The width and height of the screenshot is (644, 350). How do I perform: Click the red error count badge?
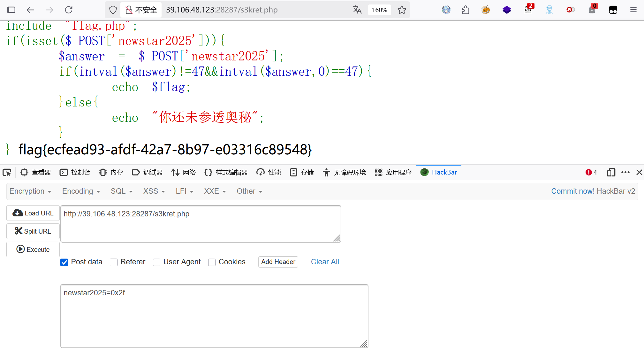click(591, 173)
